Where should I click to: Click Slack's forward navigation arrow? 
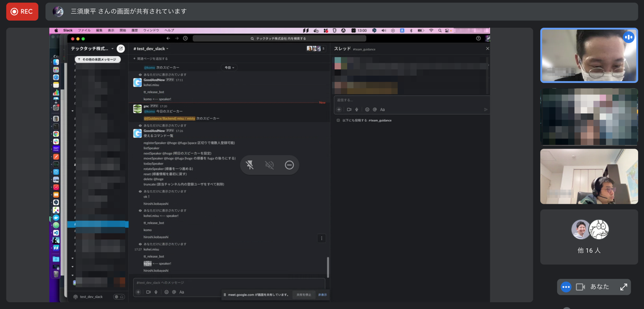pos(177,38)
